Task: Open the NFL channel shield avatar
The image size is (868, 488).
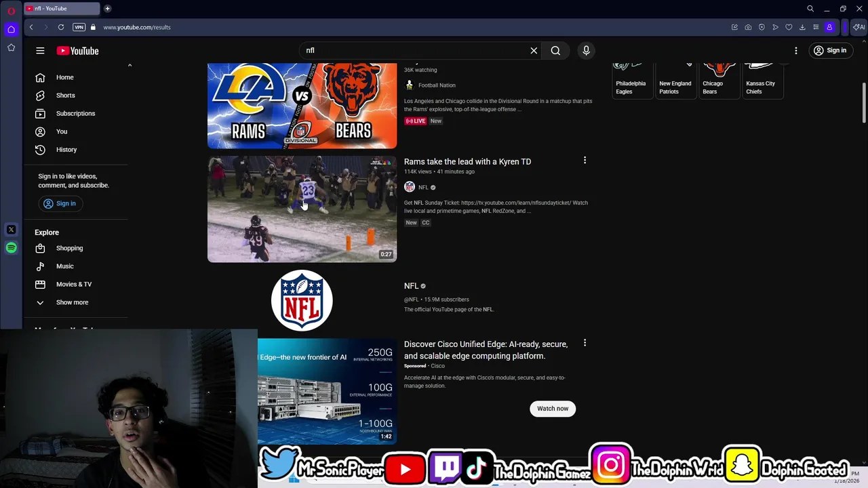Action: click(x=302, y=300)
